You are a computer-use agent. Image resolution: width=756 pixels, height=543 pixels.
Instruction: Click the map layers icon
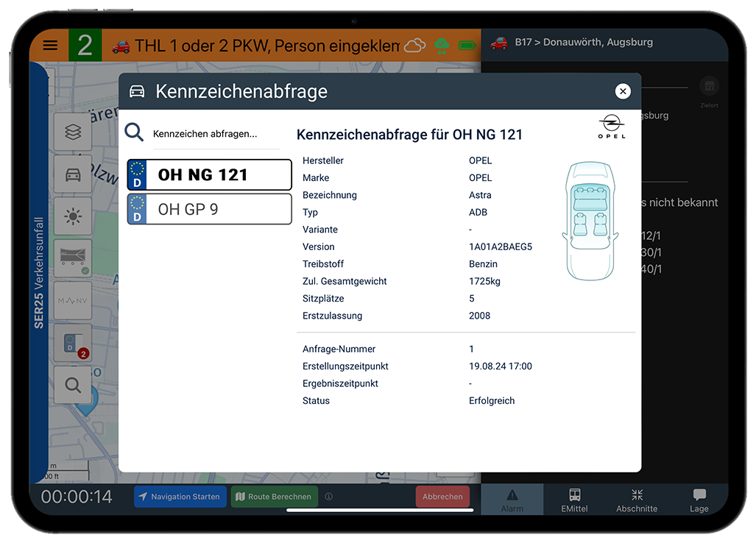coord(73,132)
